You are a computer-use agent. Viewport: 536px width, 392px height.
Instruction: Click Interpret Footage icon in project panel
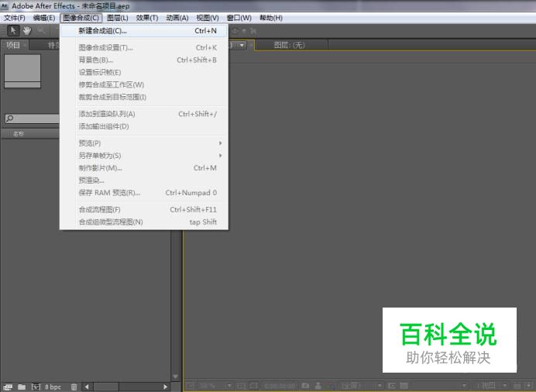pyautogui.click(x=8, y=387)
